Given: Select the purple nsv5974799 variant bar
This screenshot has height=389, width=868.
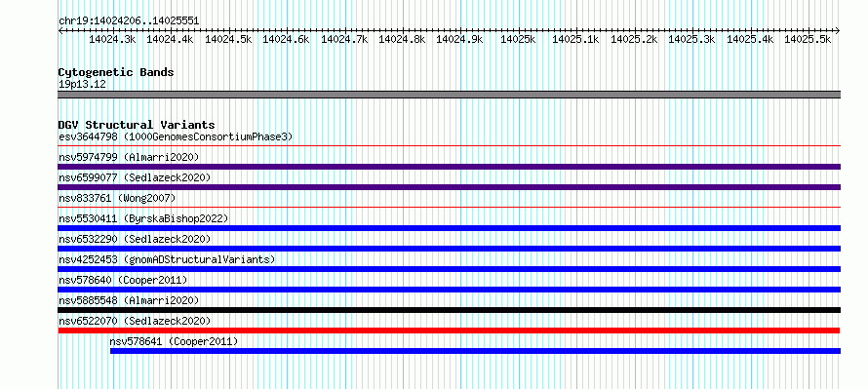Looking at the screenshot, I should (x=450, y=167).
